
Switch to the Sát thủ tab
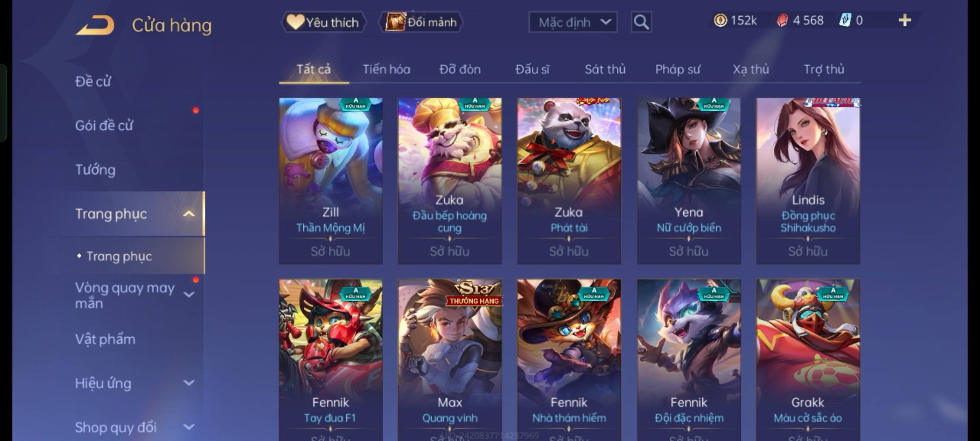(x=605, y=69)
